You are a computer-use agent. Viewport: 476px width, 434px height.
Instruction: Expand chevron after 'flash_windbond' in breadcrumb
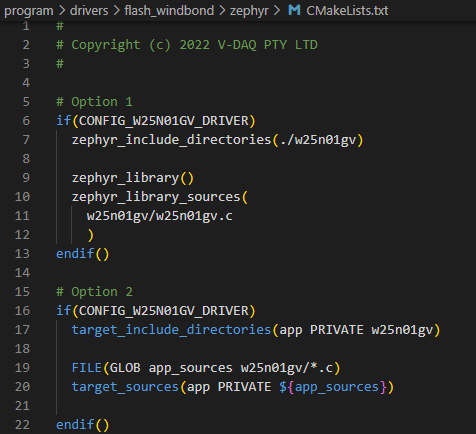(222, 11)
